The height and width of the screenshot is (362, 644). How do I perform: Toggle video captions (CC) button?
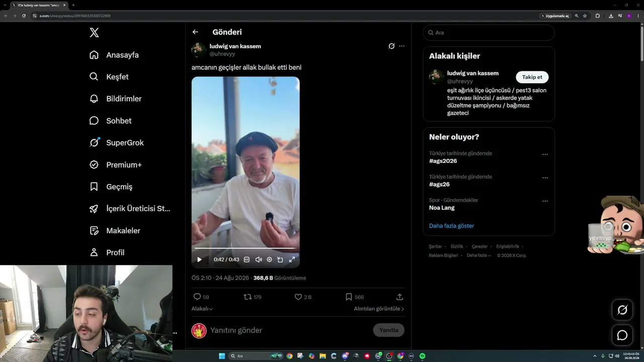(x=247, y=260)
